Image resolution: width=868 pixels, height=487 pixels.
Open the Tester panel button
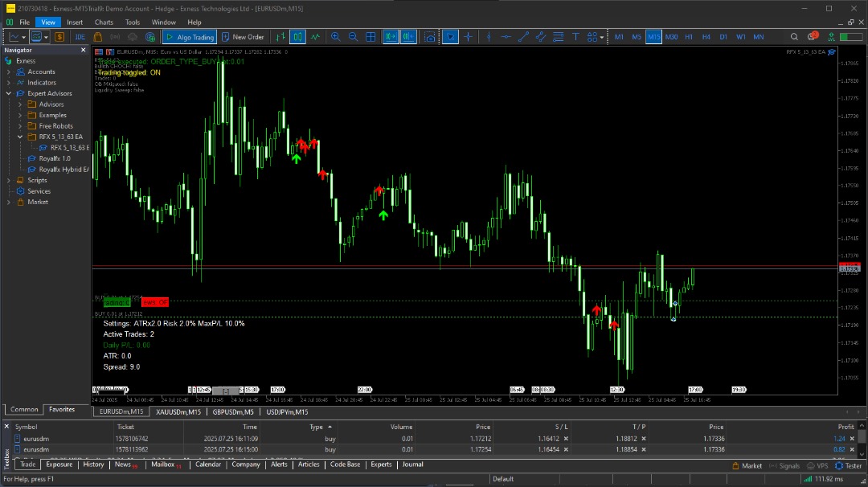848,466
